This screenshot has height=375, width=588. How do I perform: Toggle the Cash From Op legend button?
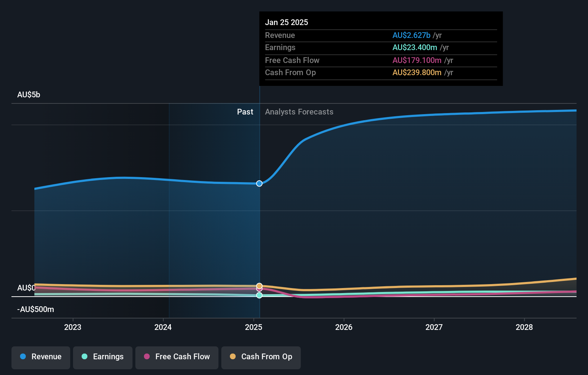261,357
